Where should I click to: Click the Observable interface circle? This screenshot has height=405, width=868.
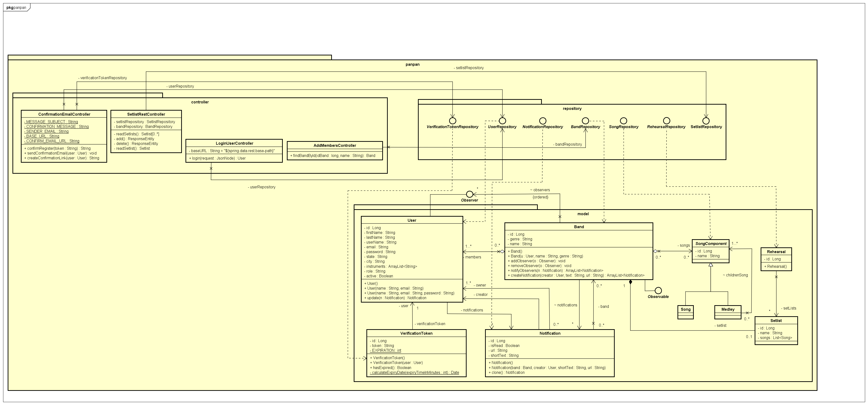click(x=658, y=291)
